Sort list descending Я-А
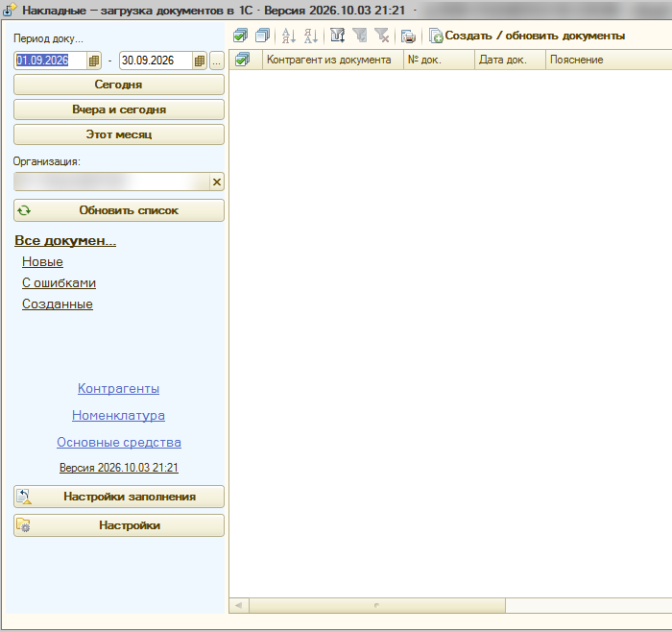 311,36
